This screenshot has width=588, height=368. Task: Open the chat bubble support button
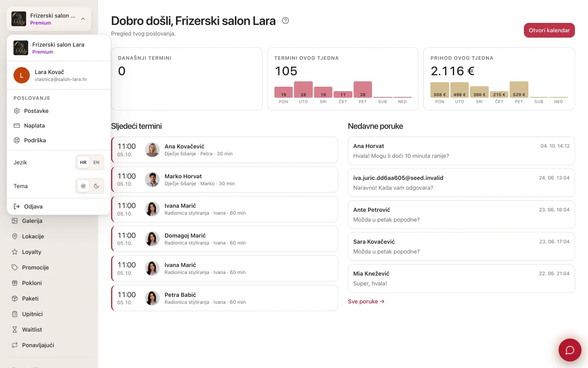pos(570,350)
